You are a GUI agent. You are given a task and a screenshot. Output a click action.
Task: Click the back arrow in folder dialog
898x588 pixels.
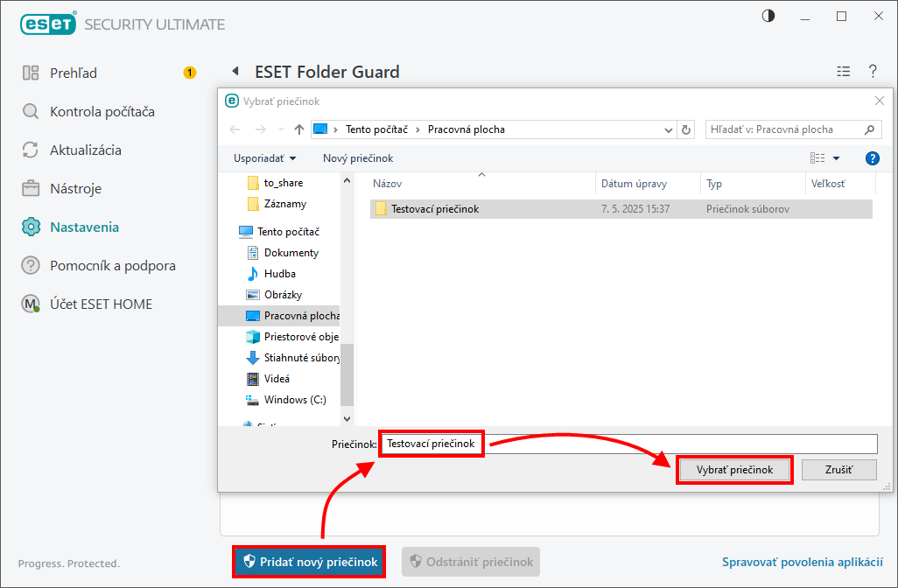tap(235, 129)
